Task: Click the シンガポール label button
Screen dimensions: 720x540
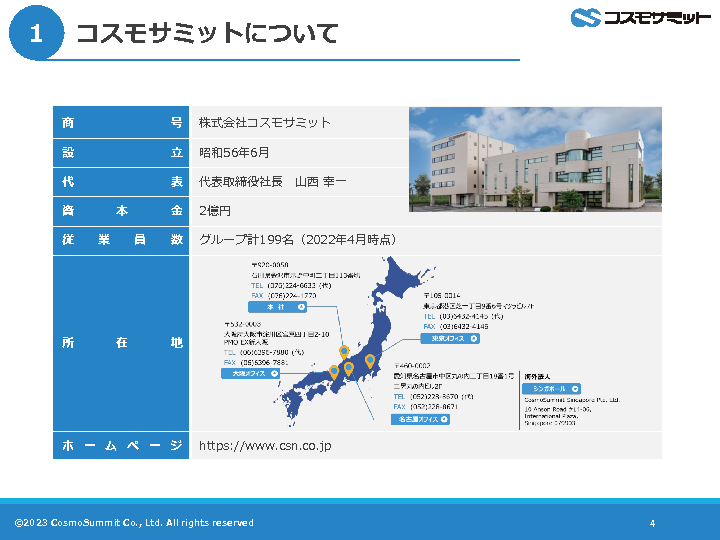Action: pyautogui.click(x=551, y=388)
